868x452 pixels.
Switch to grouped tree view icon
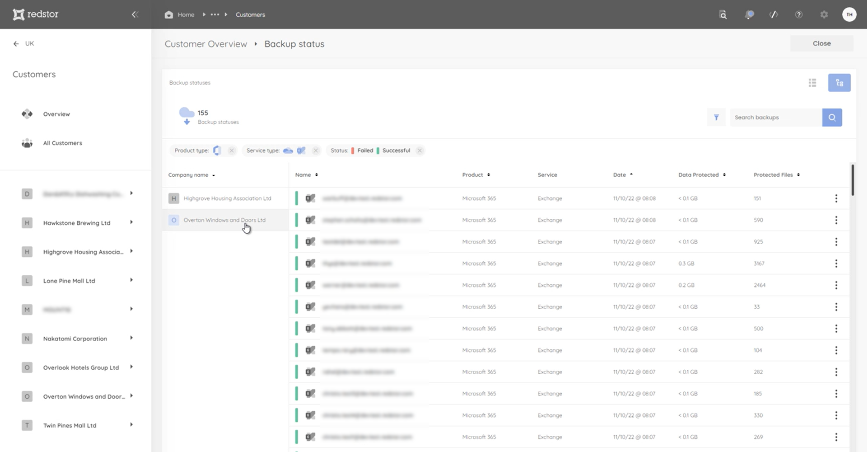coord(840,83)
